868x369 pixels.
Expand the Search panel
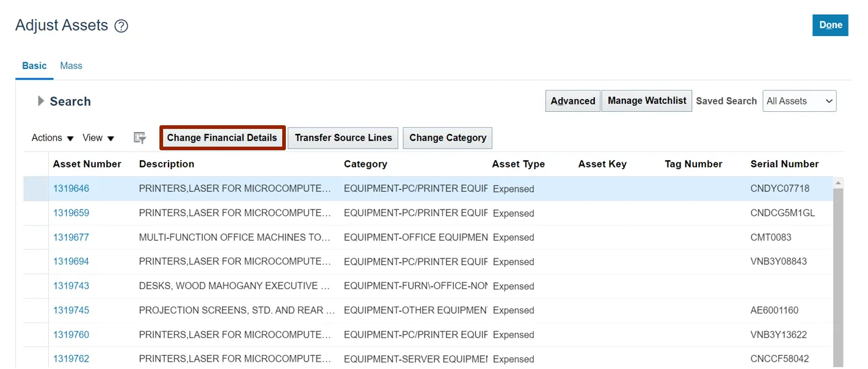(x=41, y=101)
